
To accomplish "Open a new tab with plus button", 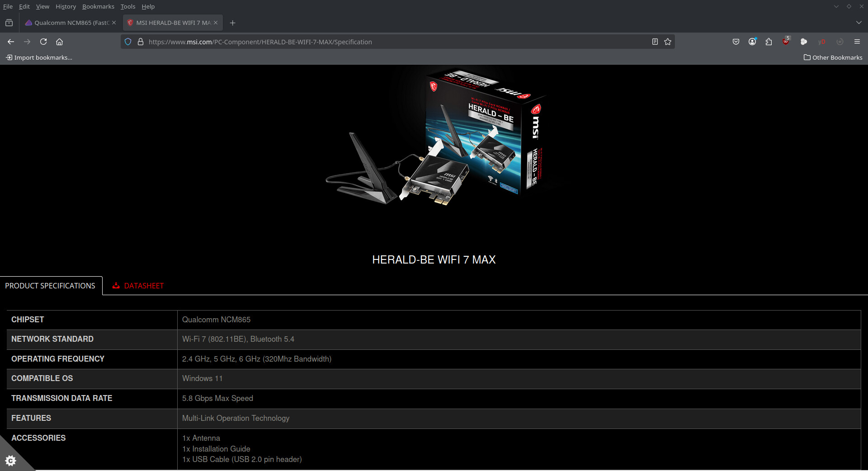I will click(x=232, y=23).
